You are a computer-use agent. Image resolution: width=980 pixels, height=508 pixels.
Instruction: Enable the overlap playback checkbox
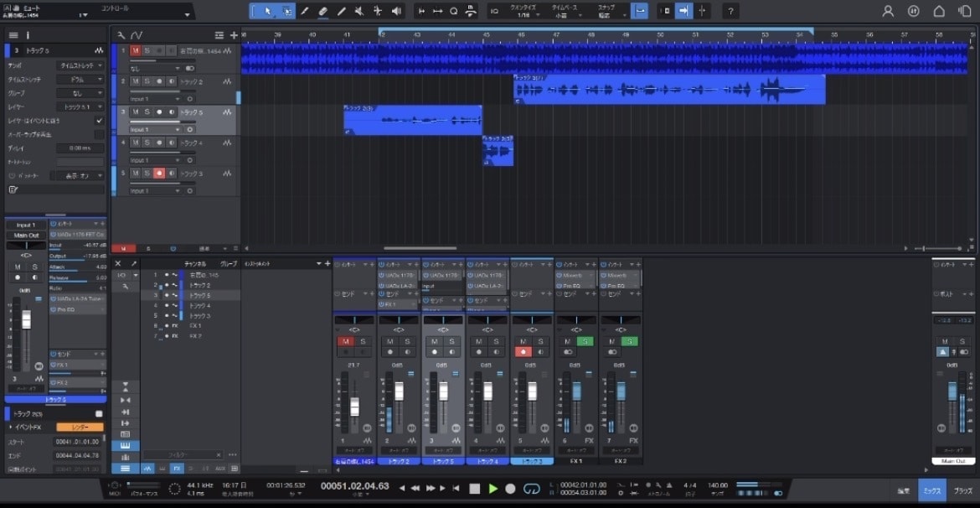100,134
